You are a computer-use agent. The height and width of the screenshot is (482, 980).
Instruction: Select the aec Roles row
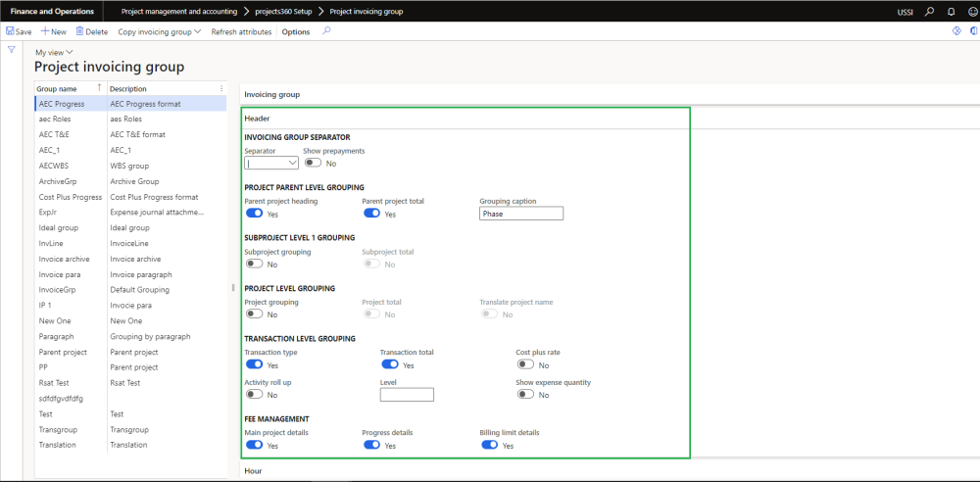pyautogui.click(x=130, y=119)
